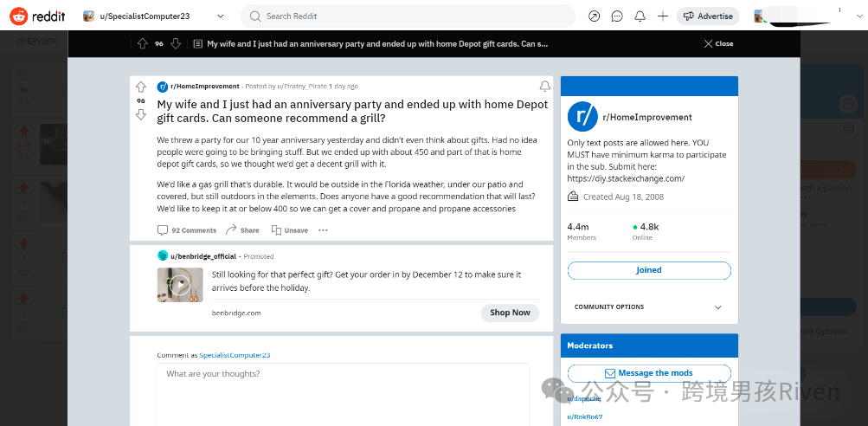Click the create post plus icon
The height and width of the screenshot is (426, 868).
pos(663,16)
